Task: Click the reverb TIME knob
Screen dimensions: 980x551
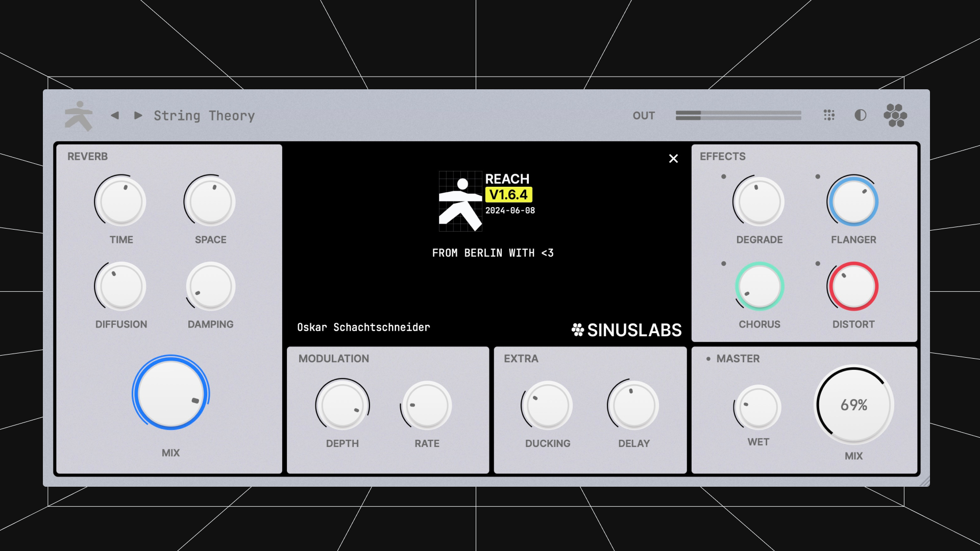Action: (x=121, y=202)
